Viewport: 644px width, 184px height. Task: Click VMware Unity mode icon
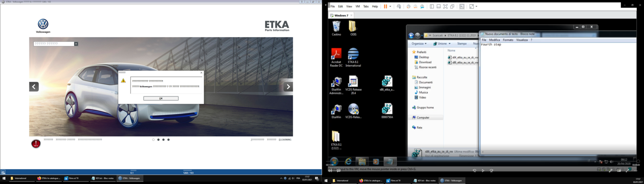[452, 6]
